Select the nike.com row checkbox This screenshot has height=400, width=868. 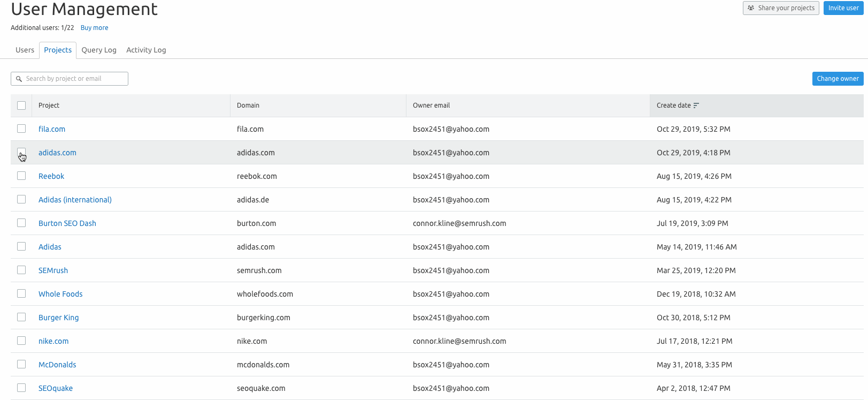pyautogui.click(x=21, y=341)
